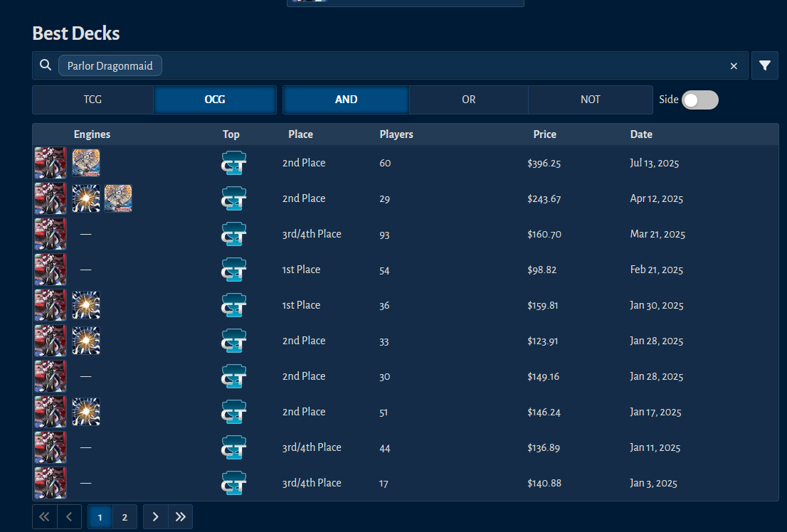Click the $396.25 price
This screenshot has height=532, width=787.
click(x=544, y=163)
